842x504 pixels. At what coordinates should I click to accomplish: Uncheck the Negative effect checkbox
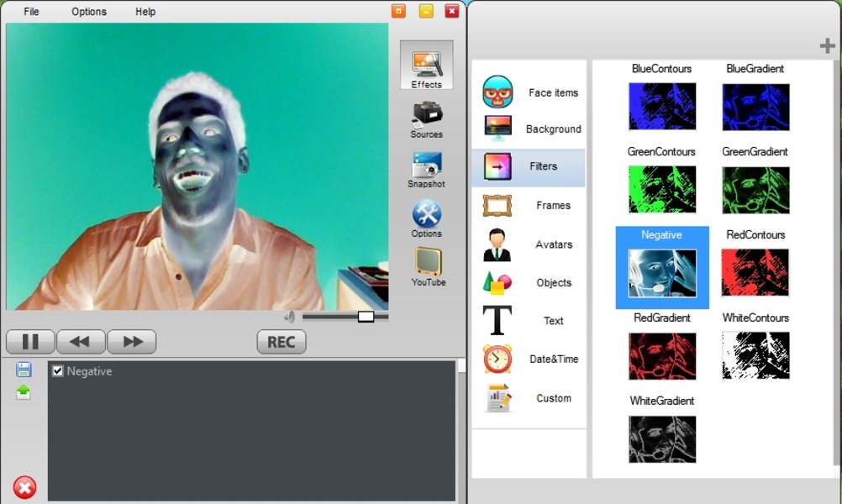click(58, 371)
